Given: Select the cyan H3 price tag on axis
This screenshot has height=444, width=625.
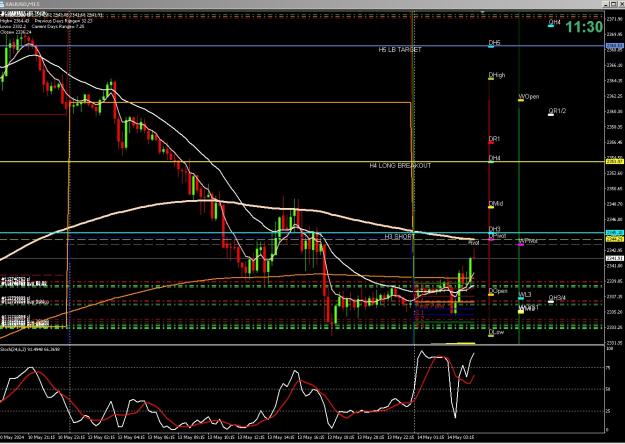Looking at the screenshot, I should [x=614, y=233].
